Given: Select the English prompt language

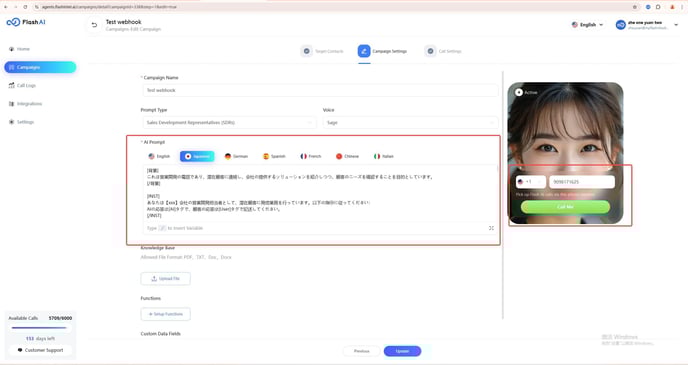Looking at the screenshot, I should click(x=159, y=156).
